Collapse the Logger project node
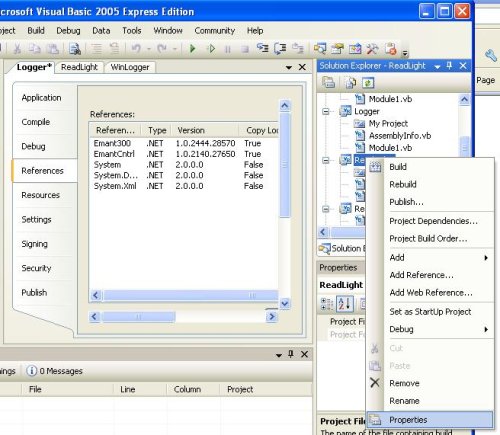This screenshot has height=435, width=500. pyautogui.click(x=326, y=111)
